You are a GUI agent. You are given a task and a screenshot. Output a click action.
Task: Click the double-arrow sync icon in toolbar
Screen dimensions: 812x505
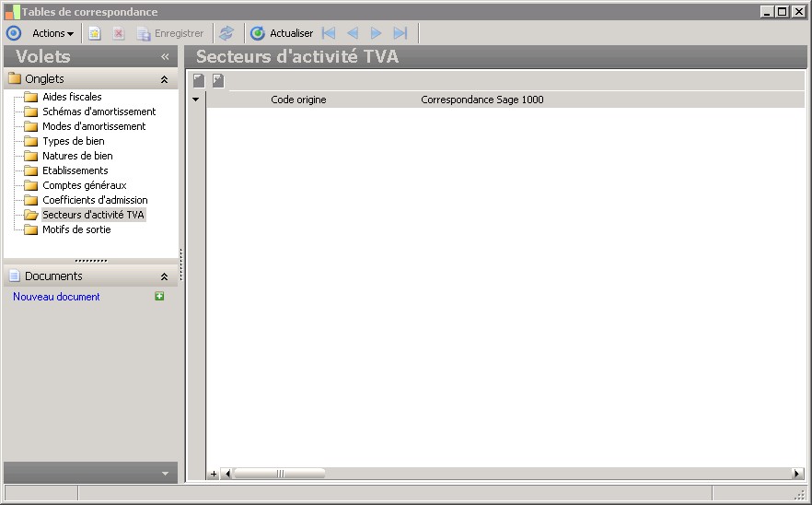click(x=226, y=33)
